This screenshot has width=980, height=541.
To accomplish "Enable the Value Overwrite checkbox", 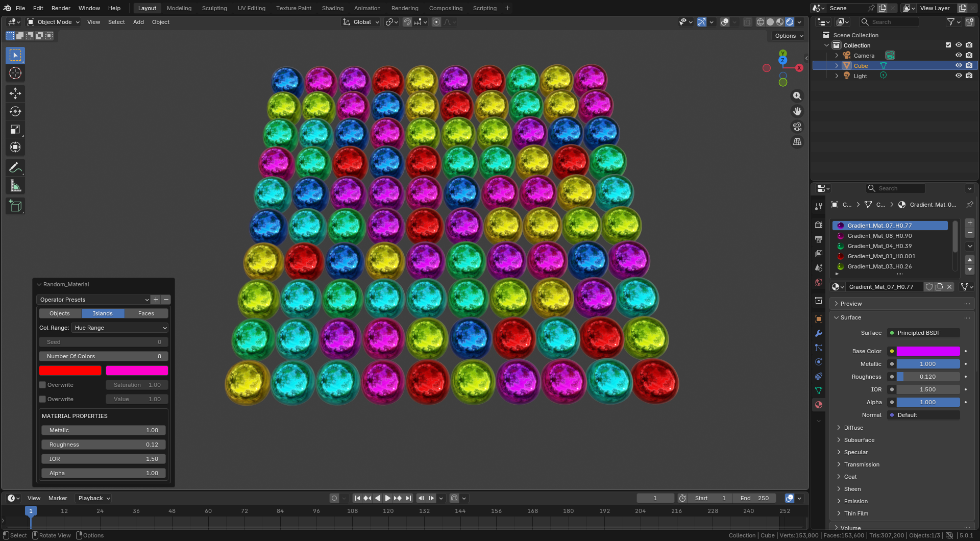I will pos(43,399).
